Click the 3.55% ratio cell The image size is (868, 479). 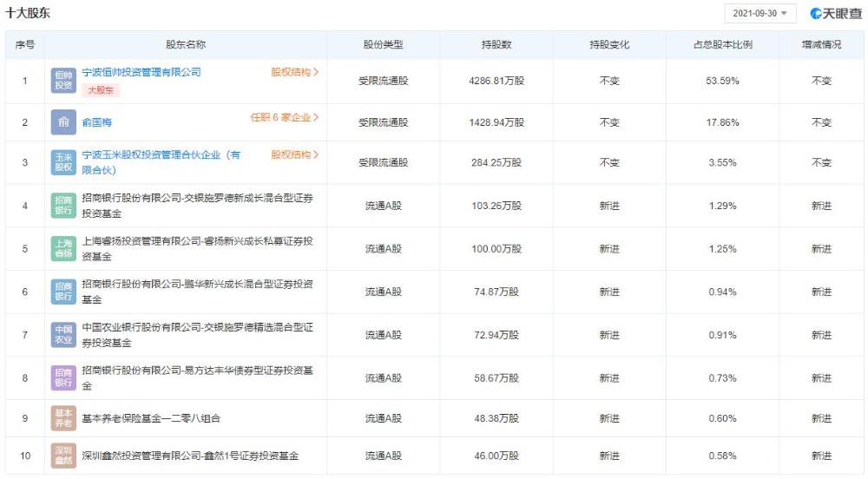click(x=722, y=162)
